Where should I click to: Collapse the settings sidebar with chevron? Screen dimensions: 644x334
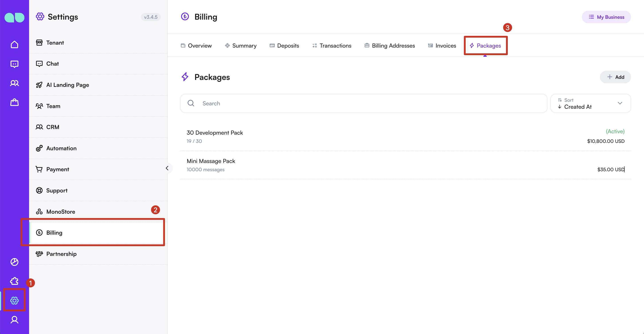click(167, 168)
